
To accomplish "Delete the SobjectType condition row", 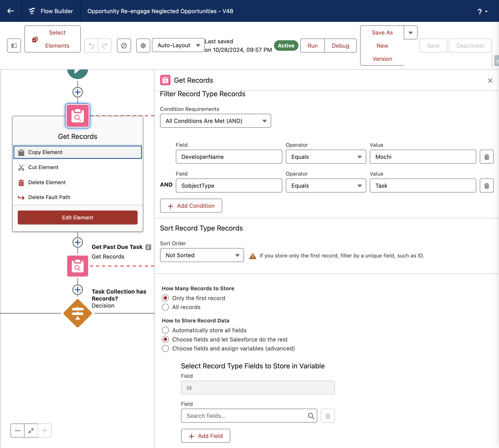I will tap(487, 185).
